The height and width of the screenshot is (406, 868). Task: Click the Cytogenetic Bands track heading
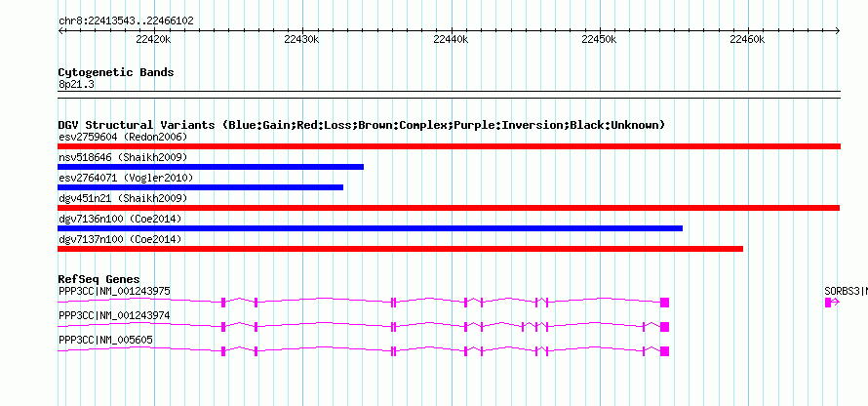pos(116,72)
